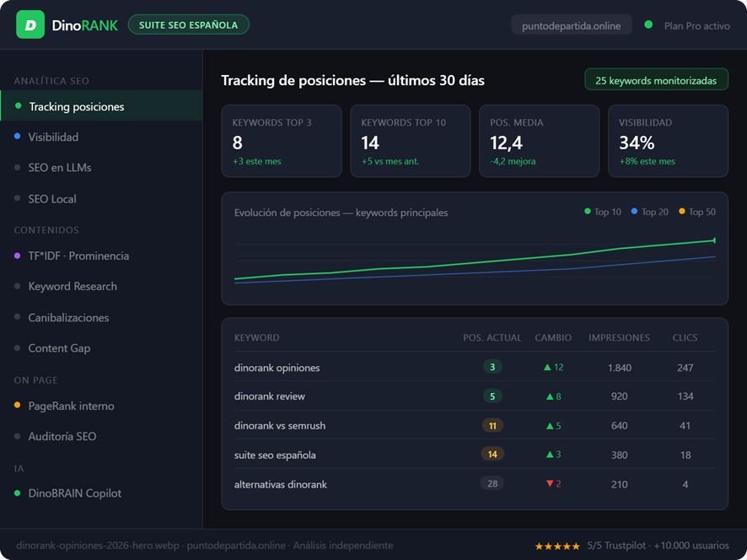Click the 25 keywords monitorizadas button
The width and height of the screenshot is (747, 560).
tap(656, 79)
